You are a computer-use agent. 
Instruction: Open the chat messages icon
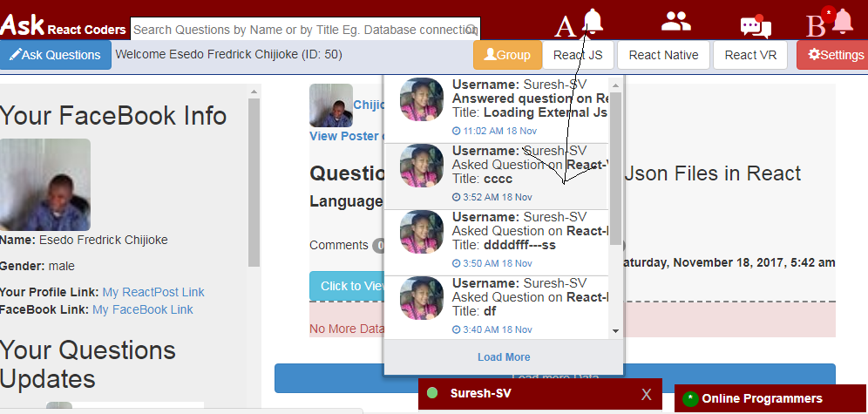756,26
